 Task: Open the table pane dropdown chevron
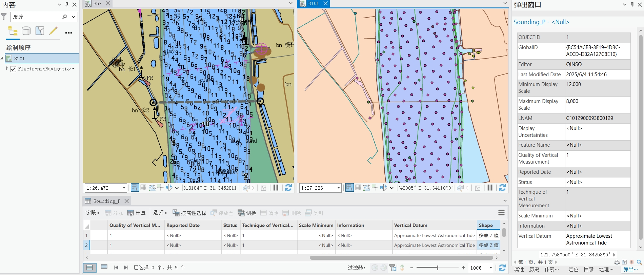coord(505,201)
